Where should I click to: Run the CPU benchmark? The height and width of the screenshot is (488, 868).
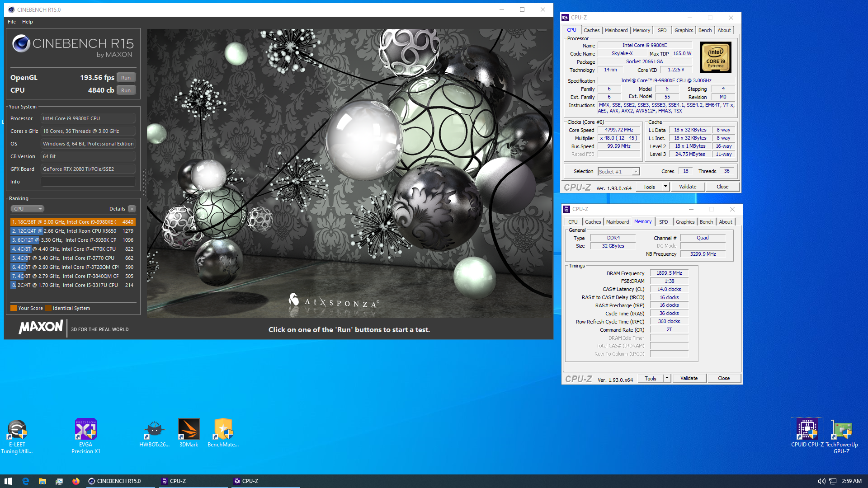click(x=126, y=90)
